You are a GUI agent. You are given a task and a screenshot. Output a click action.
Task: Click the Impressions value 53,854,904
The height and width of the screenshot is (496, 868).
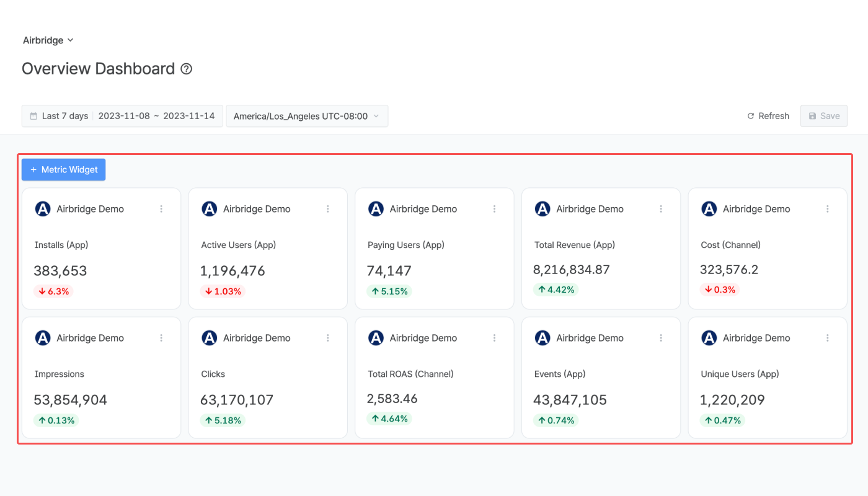point(70,400)
